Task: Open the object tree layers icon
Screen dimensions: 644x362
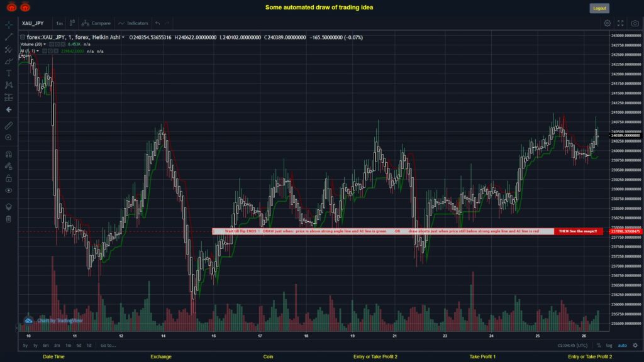Action: coord(9,206)
